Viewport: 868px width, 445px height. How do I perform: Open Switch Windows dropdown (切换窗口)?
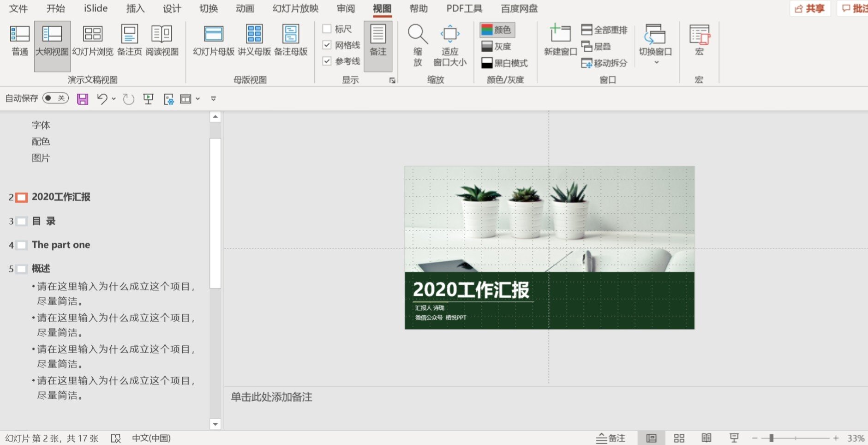(x=655, y=45)
